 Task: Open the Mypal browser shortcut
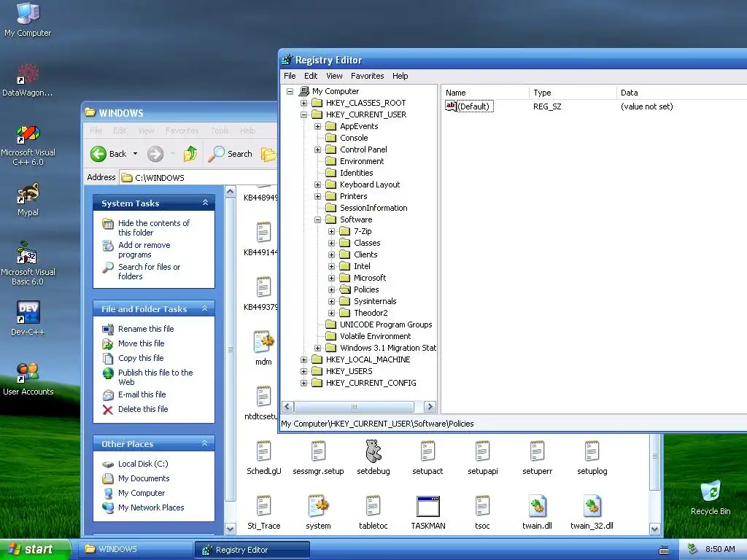coord(28,199)
